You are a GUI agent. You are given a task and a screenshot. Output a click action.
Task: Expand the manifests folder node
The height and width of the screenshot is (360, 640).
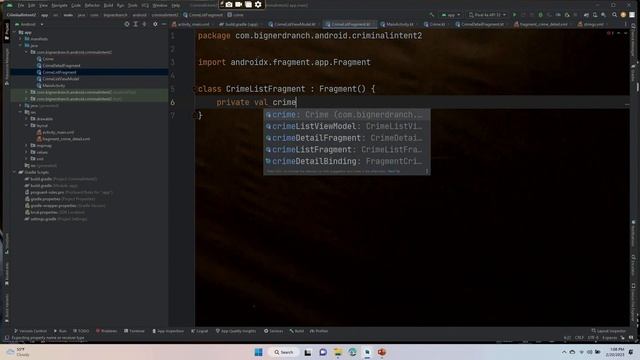tap(20, 39)
